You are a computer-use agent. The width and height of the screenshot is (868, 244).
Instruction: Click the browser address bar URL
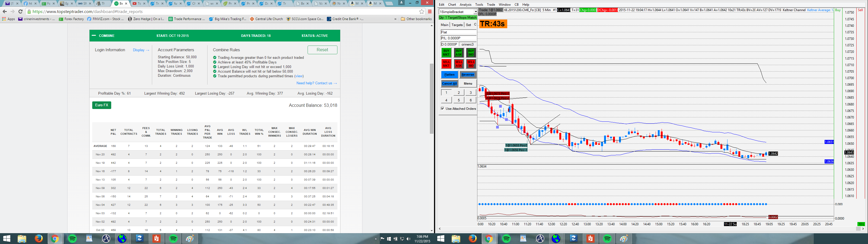pyautogui.click(x=88, y=11)
